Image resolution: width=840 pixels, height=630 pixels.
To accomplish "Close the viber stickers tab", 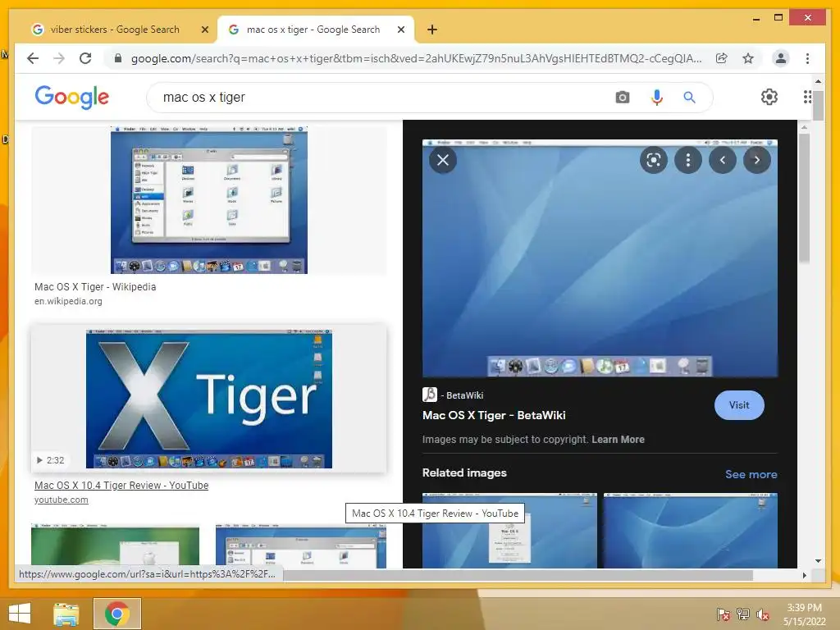I will 204,30.
